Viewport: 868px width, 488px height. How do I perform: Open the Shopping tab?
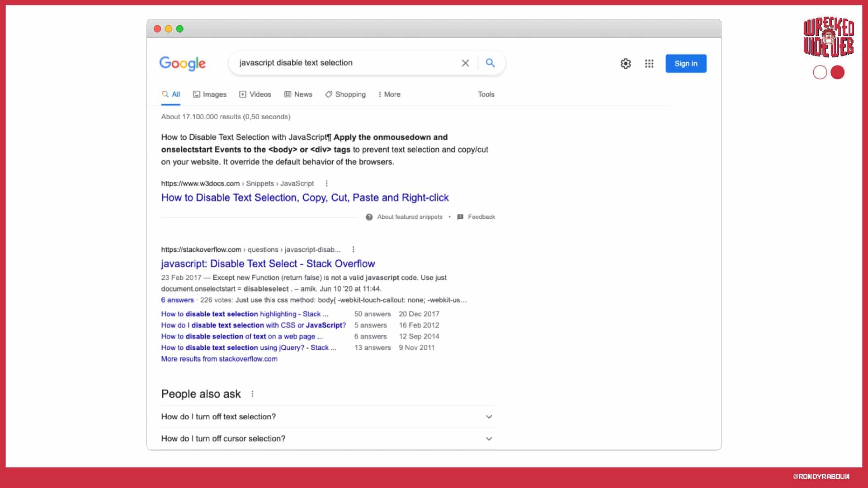(345, 94)
